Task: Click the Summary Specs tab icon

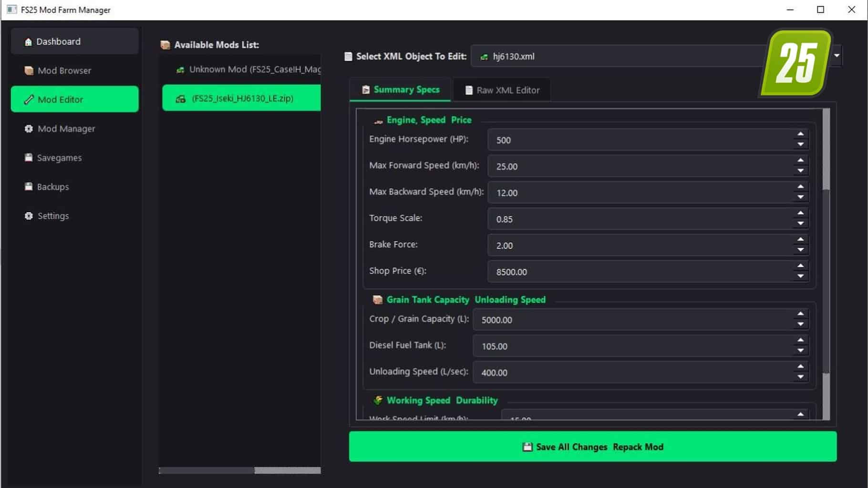Action: pos(366,90)
